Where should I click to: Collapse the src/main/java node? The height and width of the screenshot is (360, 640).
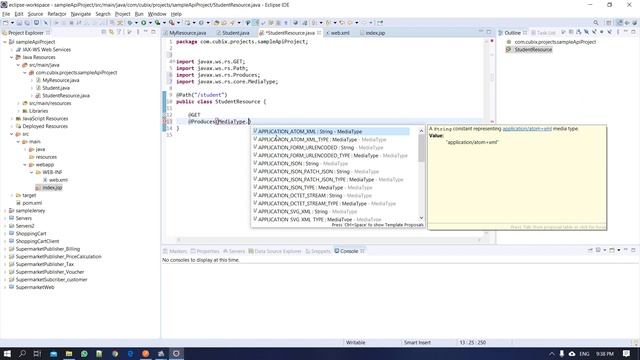click(x=18, y=65)
